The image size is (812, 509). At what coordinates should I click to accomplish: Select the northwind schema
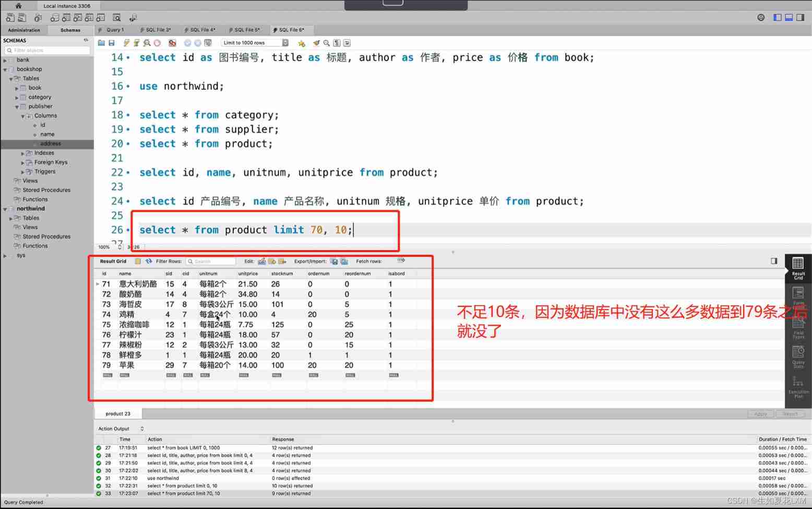click(31, 208)
